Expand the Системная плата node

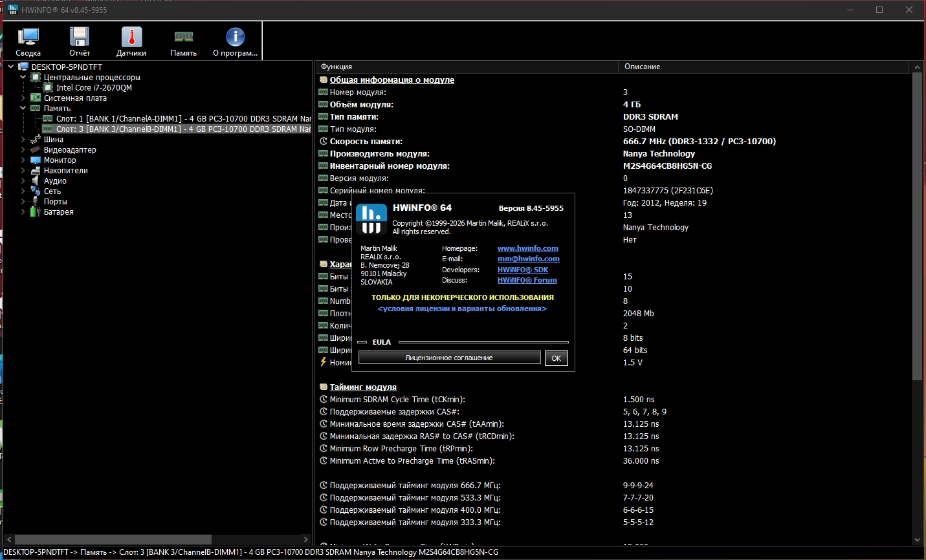23,98
